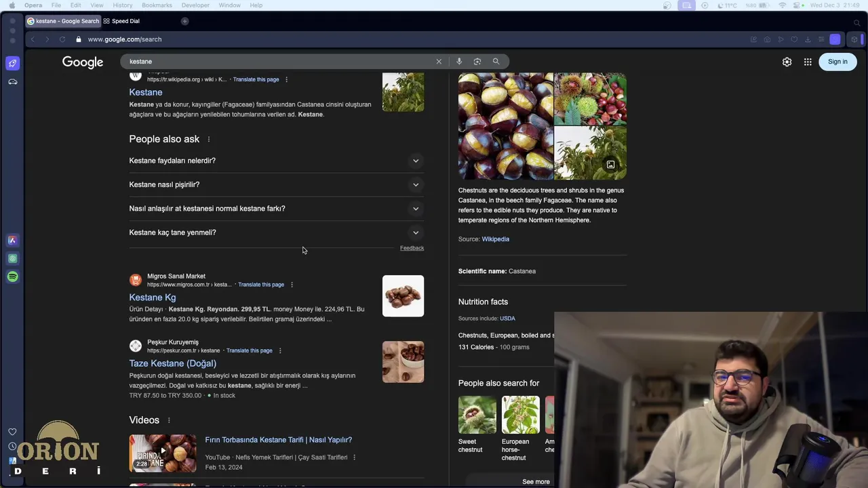Open Videos section options menu
The height and width of the screenshot is (488, 868).
tap(169, 420)
